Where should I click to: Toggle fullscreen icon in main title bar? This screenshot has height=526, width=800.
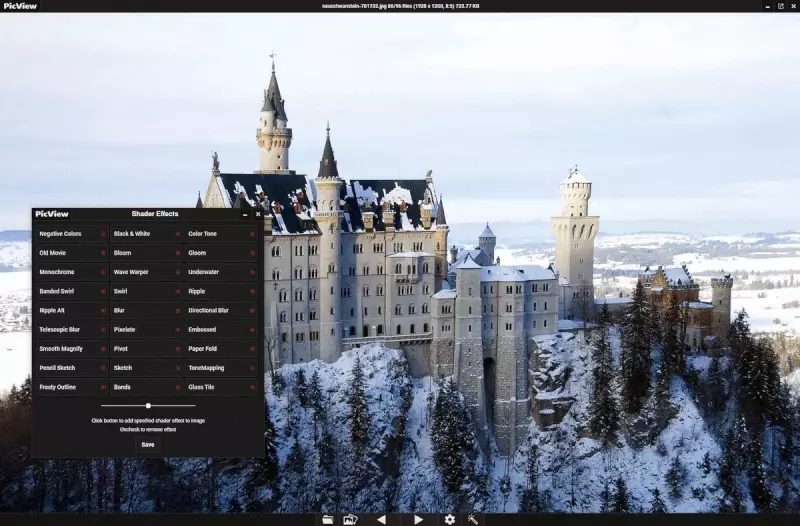tap(781, 6)
